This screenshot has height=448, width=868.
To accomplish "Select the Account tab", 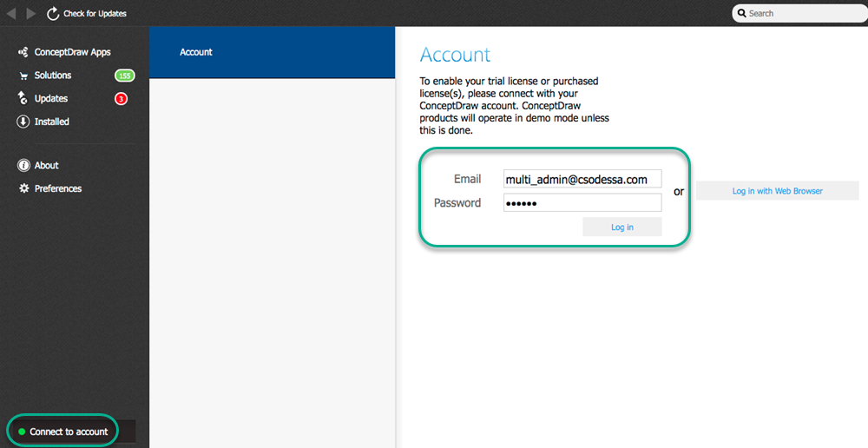I will (x=273, y=52).
